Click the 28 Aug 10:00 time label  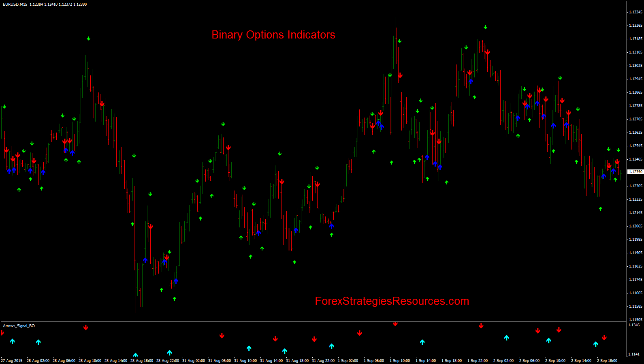[x=90, y=361]
